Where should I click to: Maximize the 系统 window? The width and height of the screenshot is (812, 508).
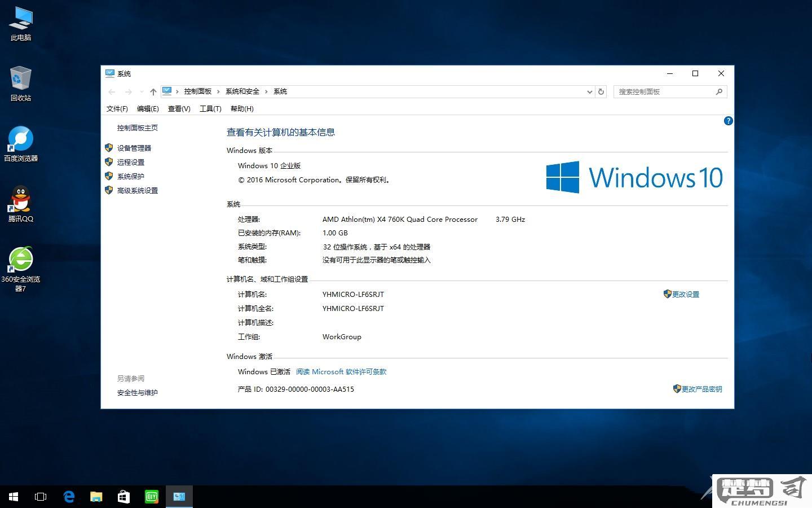click(x=695, y=73)
